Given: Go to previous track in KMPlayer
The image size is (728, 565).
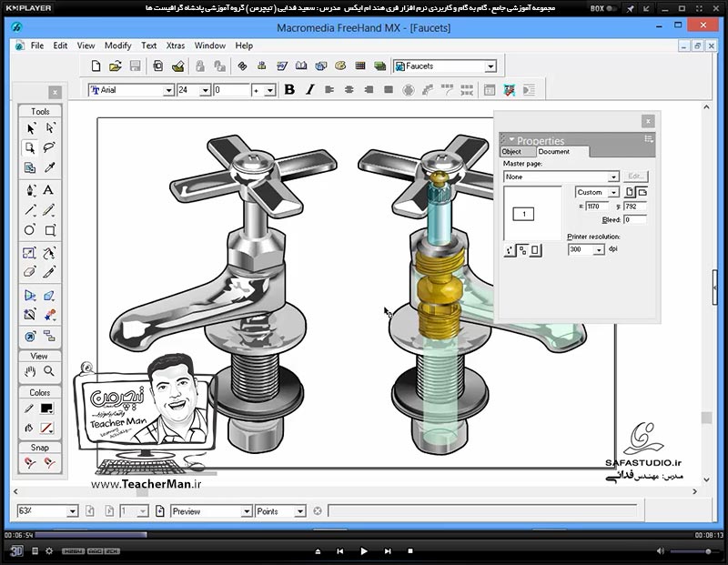Looking at the screenshot, I should pos(339,551).
